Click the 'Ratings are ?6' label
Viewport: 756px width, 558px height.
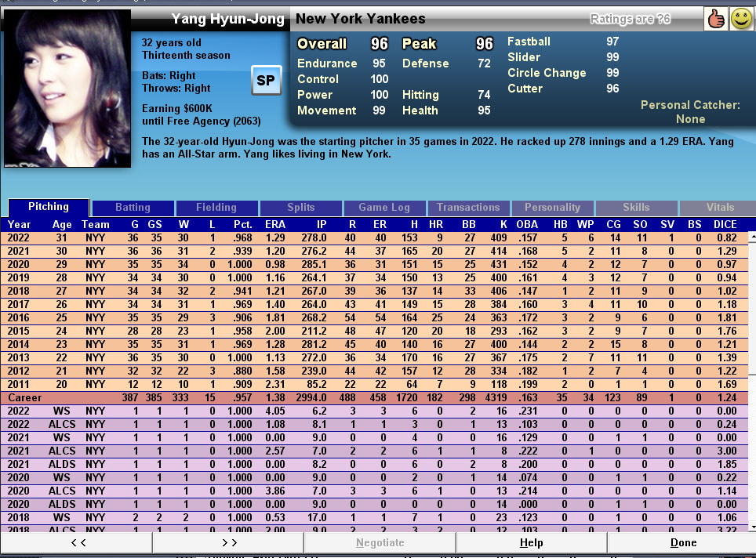click(x=631, y=19)
